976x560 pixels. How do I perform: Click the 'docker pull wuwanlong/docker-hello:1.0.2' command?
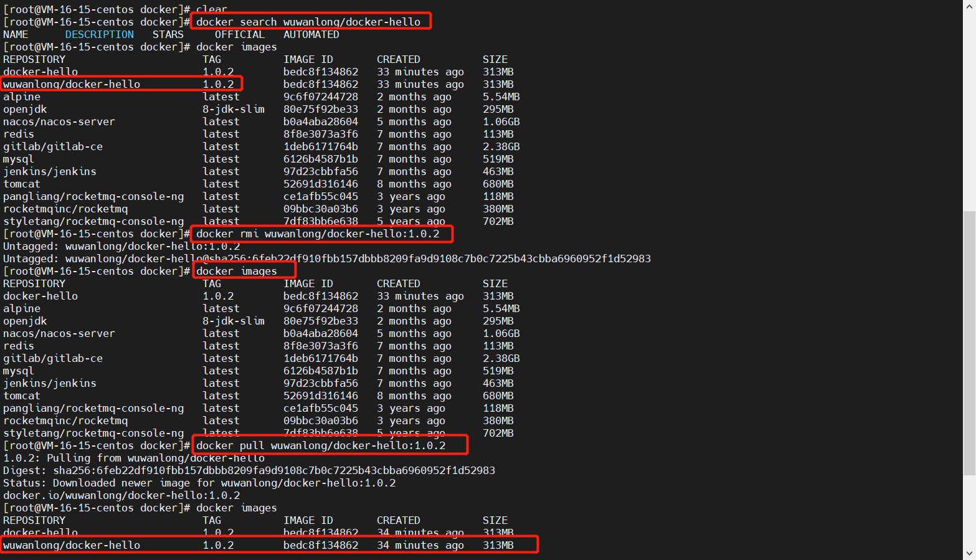pos(321,445)
